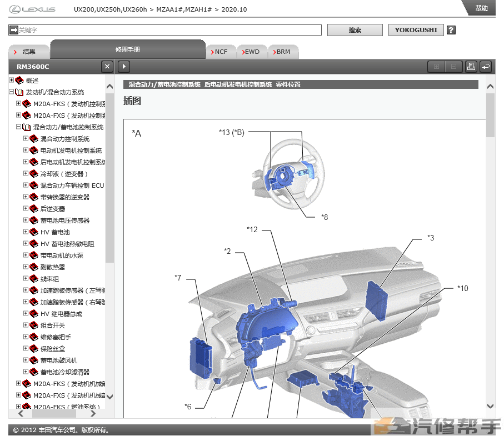Open the BRM tab

[283, 52]
